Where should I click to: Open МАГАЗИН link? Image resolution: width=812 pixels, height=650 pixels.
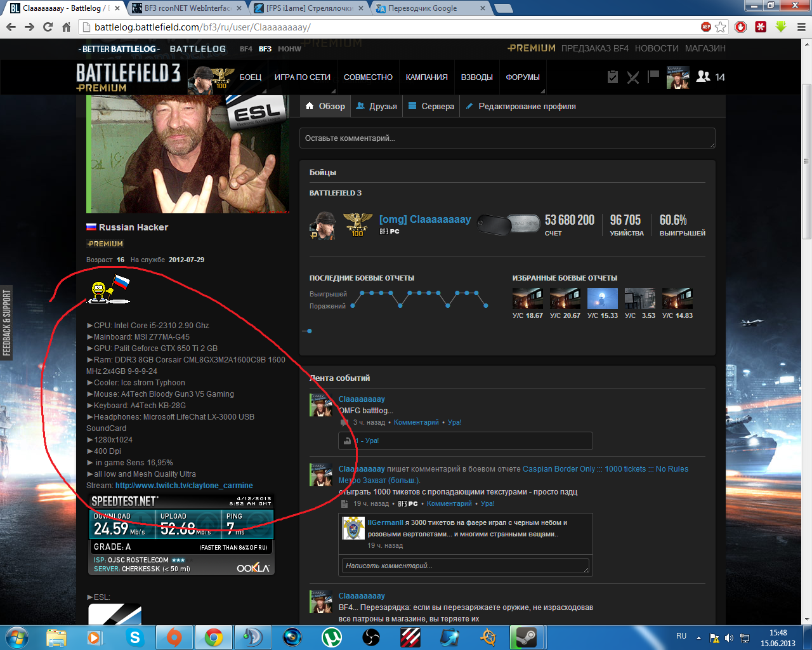pos(705,48)
